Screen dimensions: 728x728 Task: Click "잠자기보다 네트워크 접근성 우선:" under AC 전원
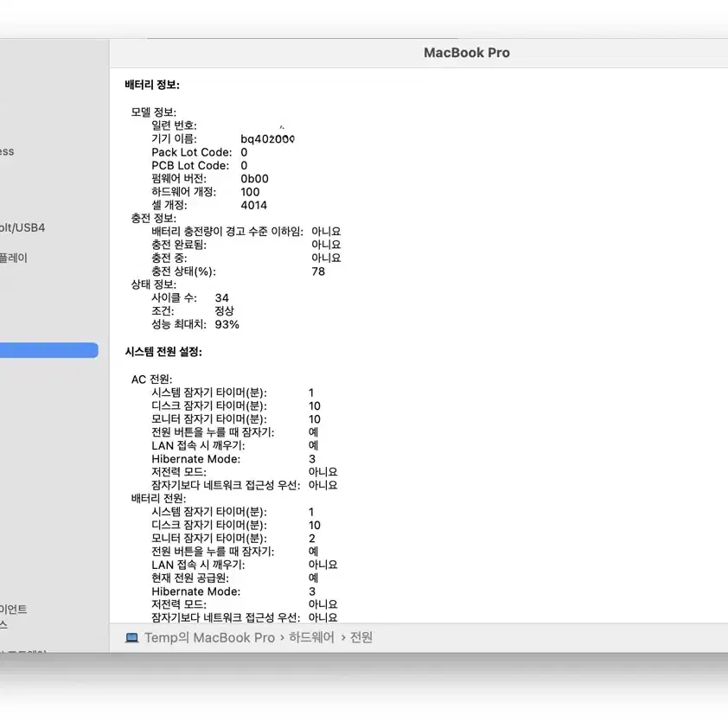click(x=227, y=485)
